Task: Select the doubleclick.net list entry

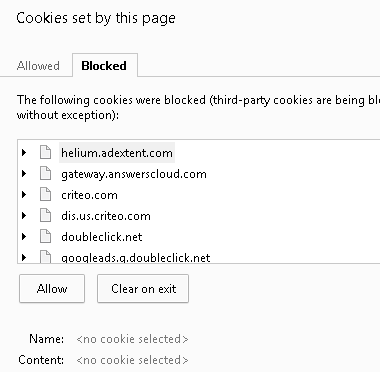Action: pos(102,237)
